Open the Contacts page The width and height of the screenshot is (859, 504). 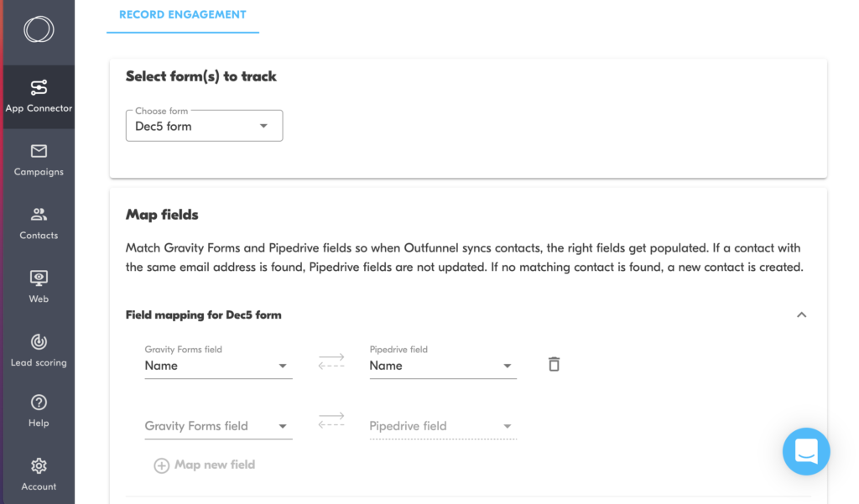pyautogui.click(x=39, y=224)
